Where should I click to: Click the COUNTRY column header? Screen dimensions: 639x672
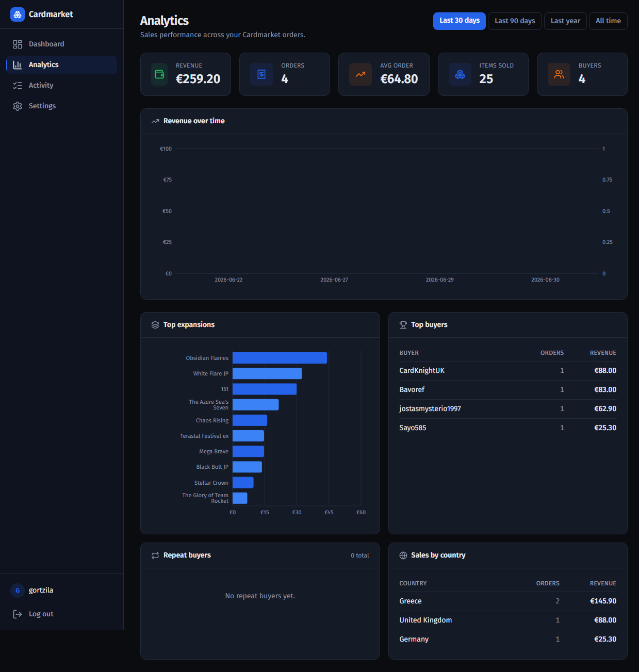click(x=413, y=584)
